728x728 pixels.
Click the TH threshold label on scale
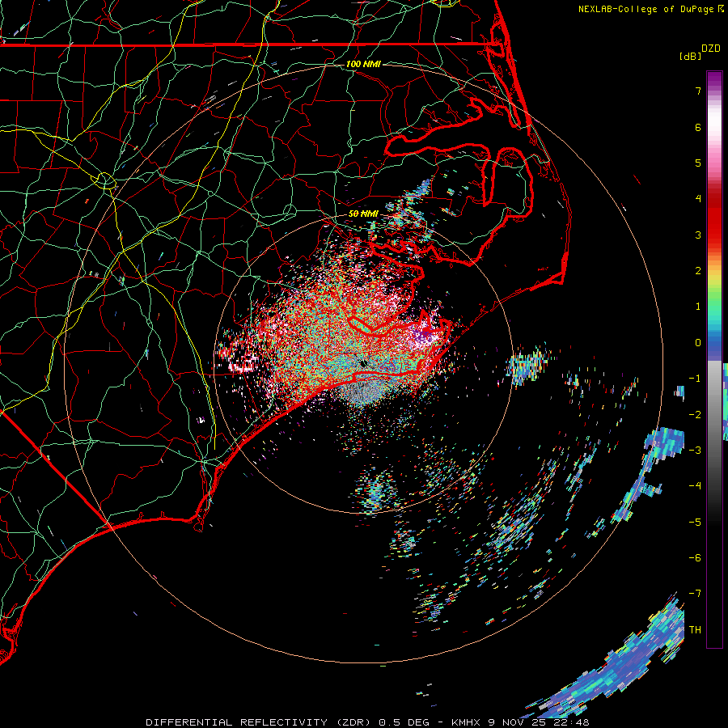pyautogui.click(x=695, y=629)
